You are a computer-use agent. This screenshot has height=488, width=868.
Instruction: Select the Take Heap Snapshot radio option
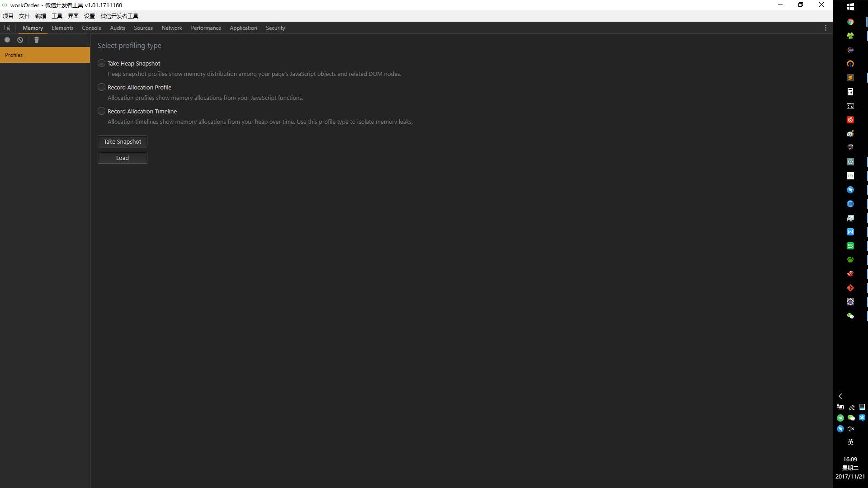(101, 63)
